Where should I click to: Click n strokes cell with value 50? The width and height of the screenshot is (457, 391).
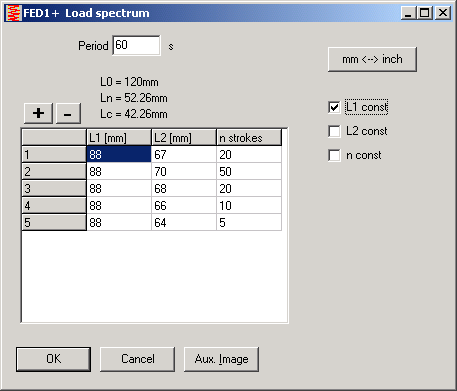click(x=249, y=171)
